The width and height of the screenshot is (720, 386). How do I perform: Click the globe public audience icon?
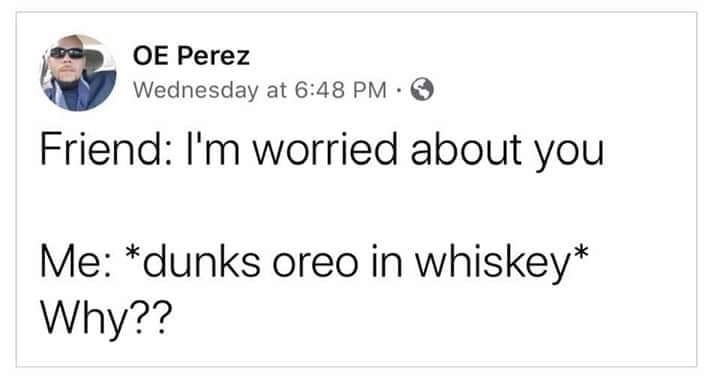(x=422, y=90)
